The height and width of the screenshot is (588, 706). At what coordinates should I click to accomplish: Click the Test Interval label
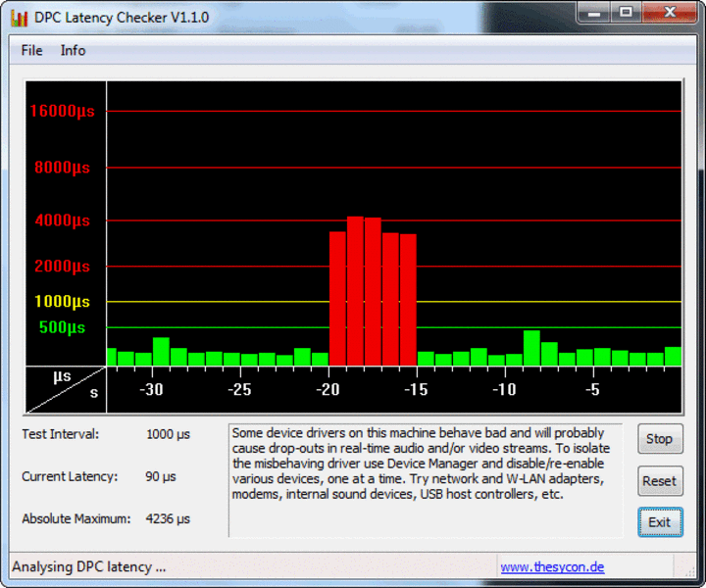click(61, 434)
